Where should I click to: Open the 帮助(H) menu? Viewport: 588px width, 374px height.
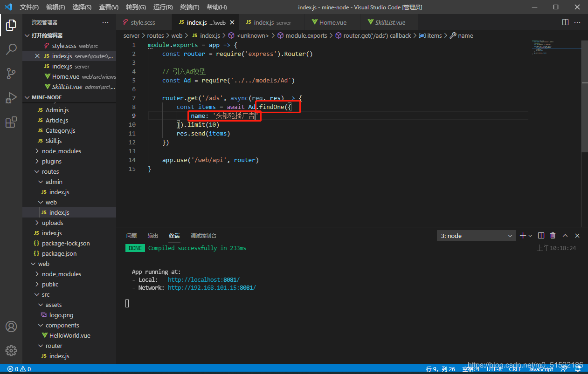coord(217,7)
